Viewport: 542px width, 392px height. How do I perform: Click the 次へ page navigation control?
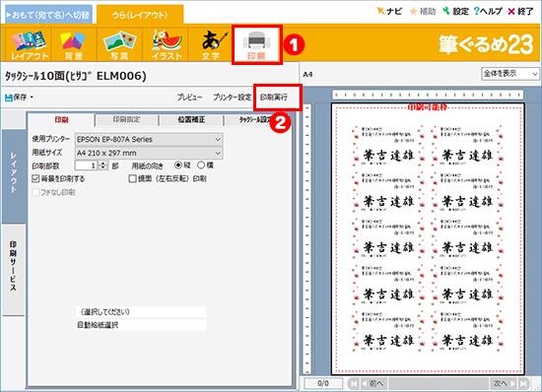[504, 383]
